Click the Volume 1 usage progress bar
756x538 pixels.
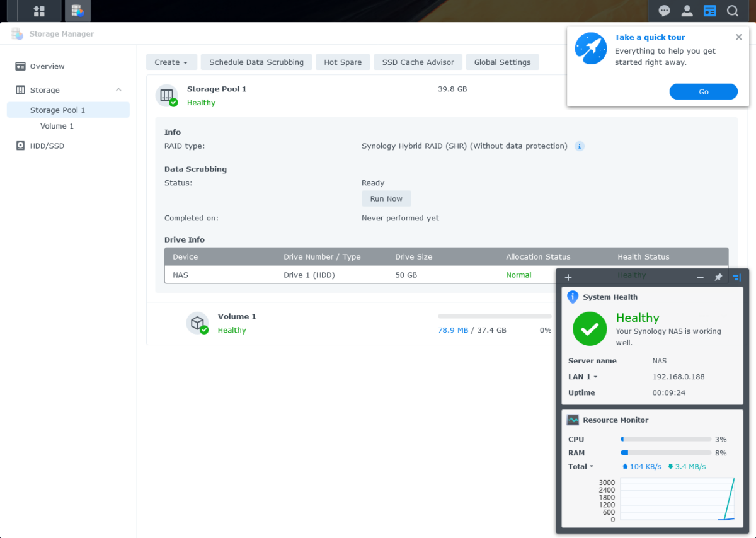click(494, 316)
